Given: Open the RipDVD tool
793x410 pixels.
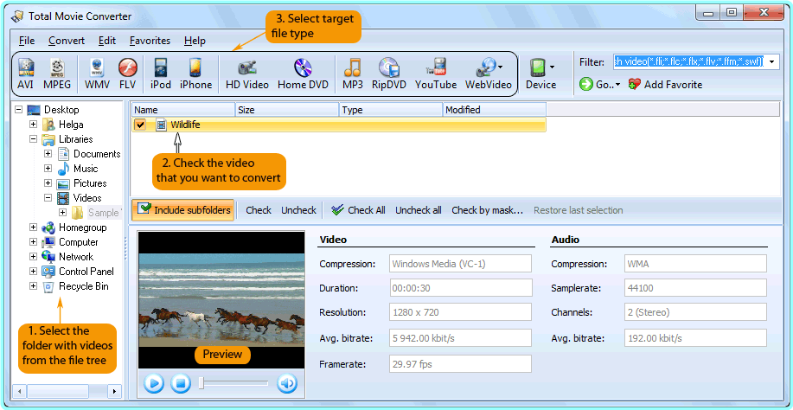Looking at the screenshot, I should [389, 74].
